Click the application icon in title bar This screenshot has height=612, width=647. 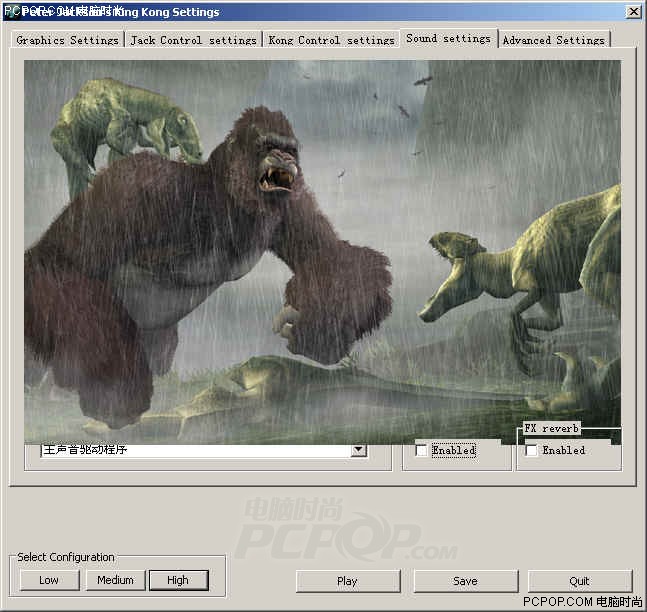(11, 12)
